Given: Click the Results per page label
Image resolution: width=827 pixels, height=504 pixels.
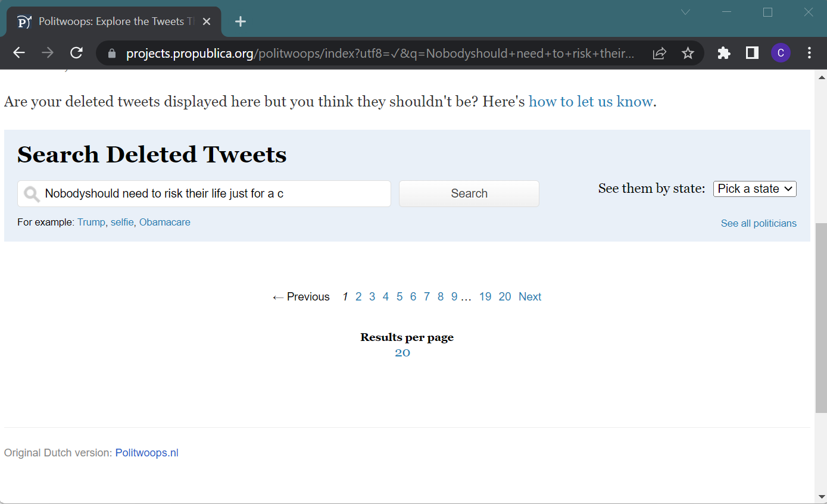Looking at the screenshot, I should click(x=407, y=337).
